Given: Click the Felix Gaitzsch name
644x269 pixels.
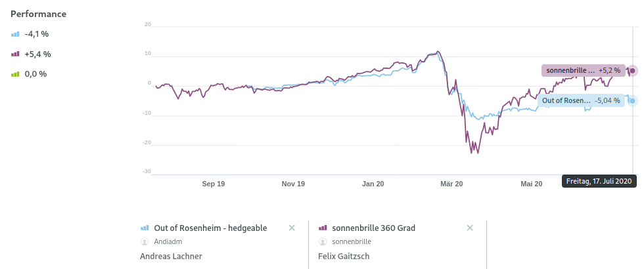Looking at the screenshot, I should point(344,257).
